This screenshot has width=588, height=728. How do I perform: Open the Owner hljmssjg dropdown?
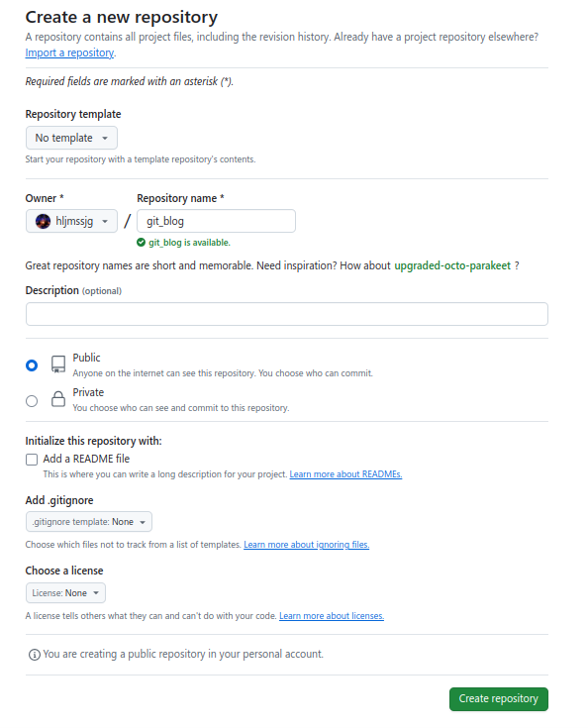point(71,221)
